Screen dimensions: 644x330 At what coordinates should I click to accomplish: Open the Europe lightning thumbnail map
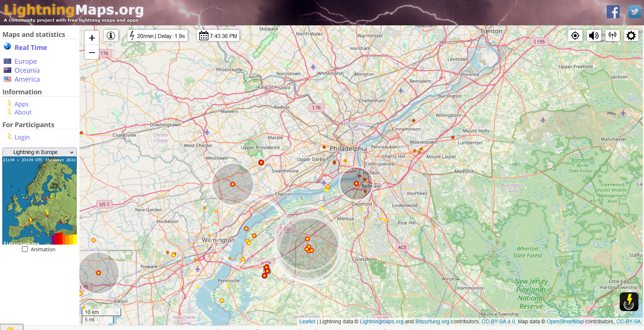[x=40, y=201]
